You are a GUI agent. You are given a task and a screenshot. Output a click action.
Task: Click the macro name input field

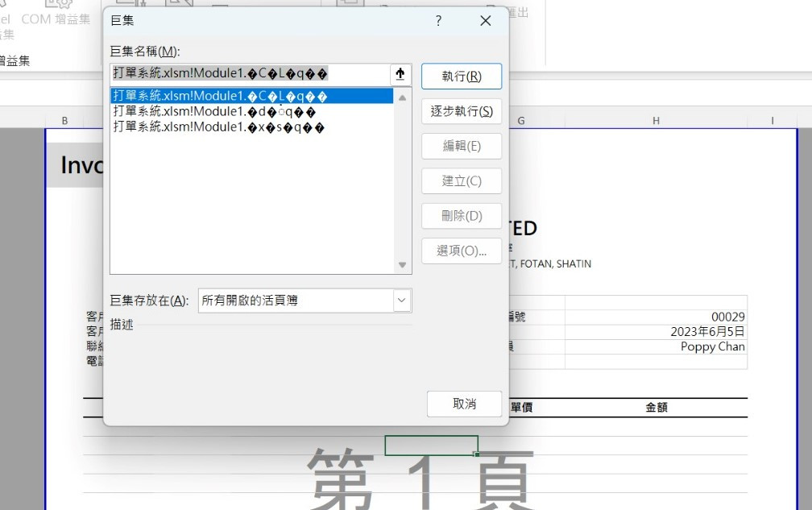pyautogui.click(x=250, y=74)
